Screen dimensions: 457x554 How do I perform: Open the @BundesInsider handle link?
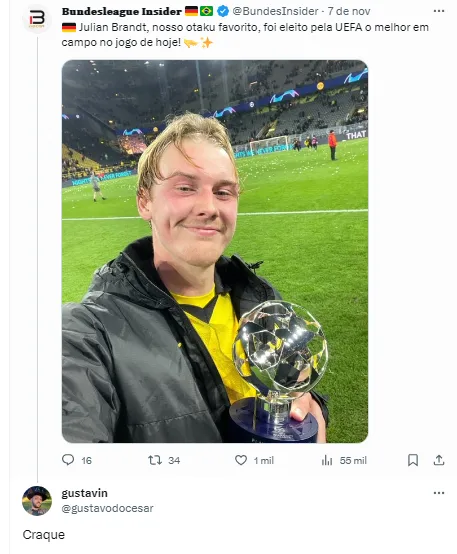coord(275,11)
